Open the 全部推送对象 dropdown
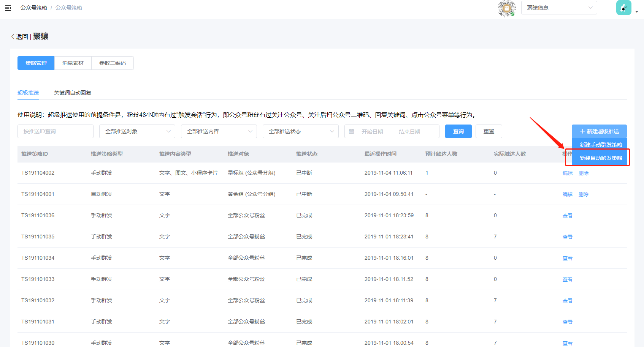Viewport: 644px width, 347px height. [x=137, y=131]
